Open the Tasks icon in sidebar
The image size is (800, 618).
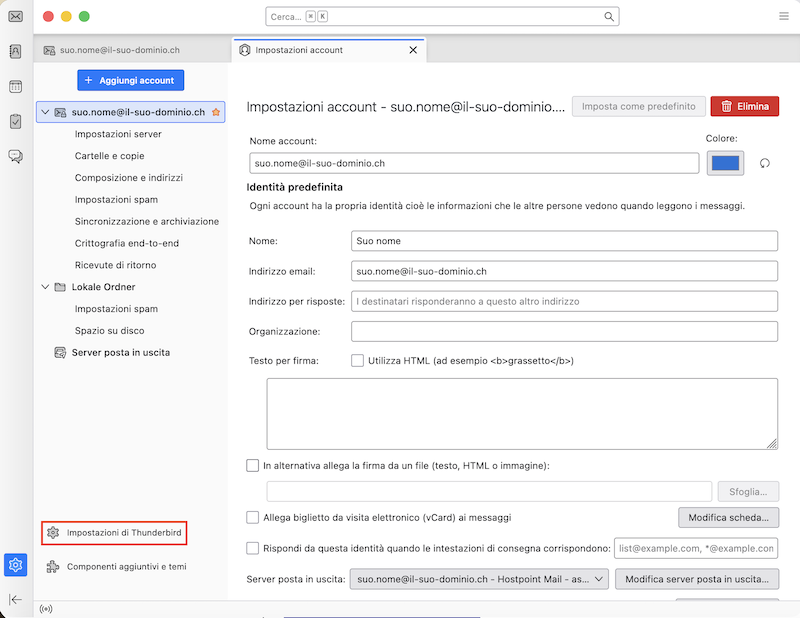point(16,121)
